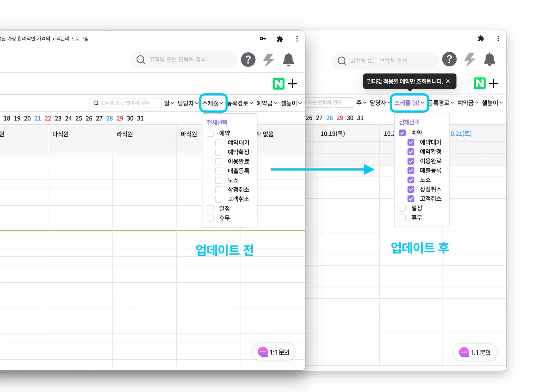This screenshot has width=547, height=392.
Task: Check the 휴무 checkbox in right dropdown
Action: pos(402,217)
